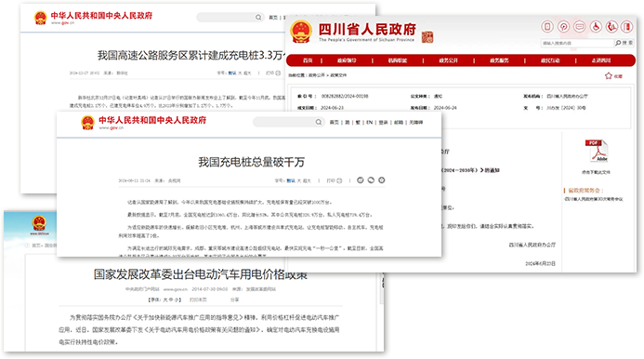This screenshot has height=359, width=644.
Task: Open the mobile phone icon on Sichuan page header
Action: [x=547, y=27]
